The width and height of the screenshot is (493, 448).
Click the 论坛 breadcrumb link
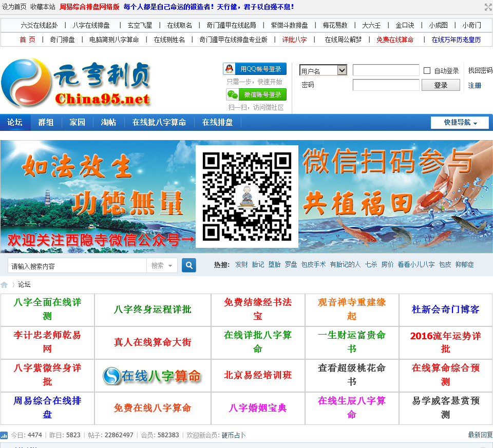pyautogui.click(x=24, y=285)
